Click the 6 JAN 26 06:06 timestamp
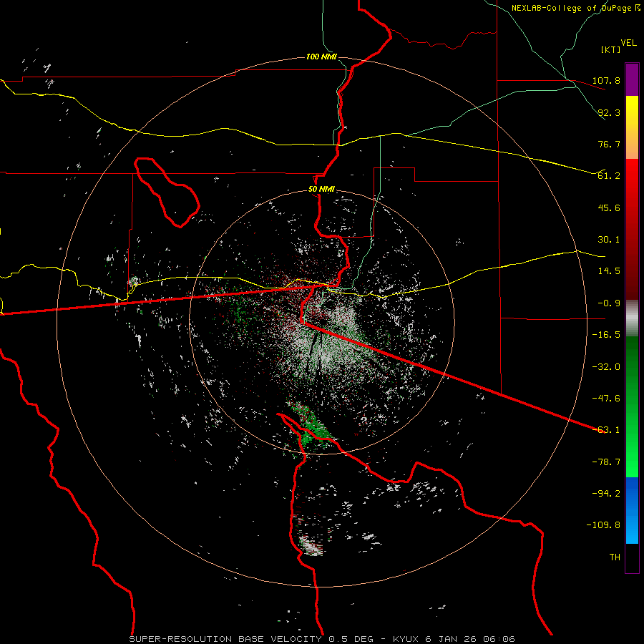Image resolution: width=644 pixels, height=644 pixels. [x=470, y=639]
